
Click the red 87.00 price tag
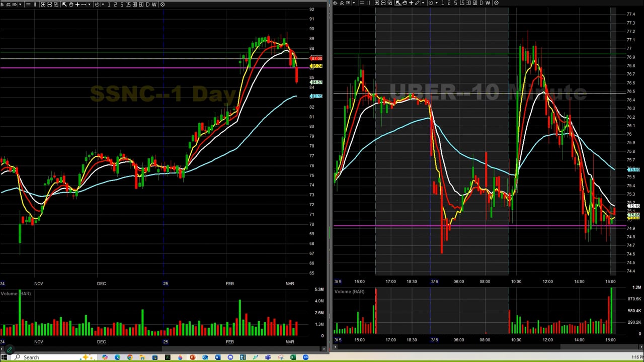pyautogui.click(x=316, y=59)
